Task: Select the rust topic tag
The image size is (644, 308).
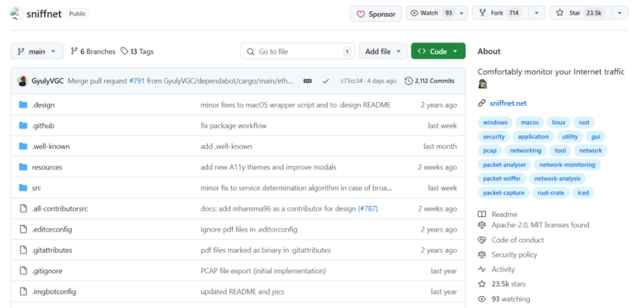Action: (x=584, y=123)
